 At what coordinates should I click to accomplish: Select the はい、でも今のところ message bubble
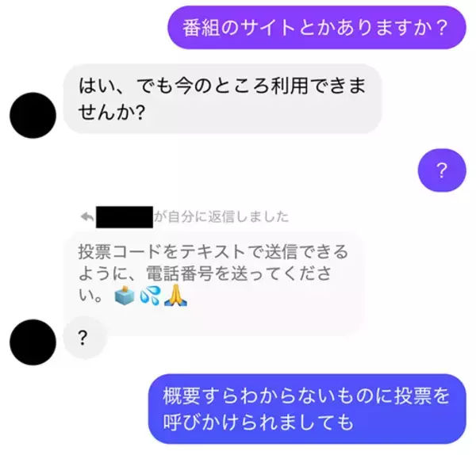(x=222, y=98)
